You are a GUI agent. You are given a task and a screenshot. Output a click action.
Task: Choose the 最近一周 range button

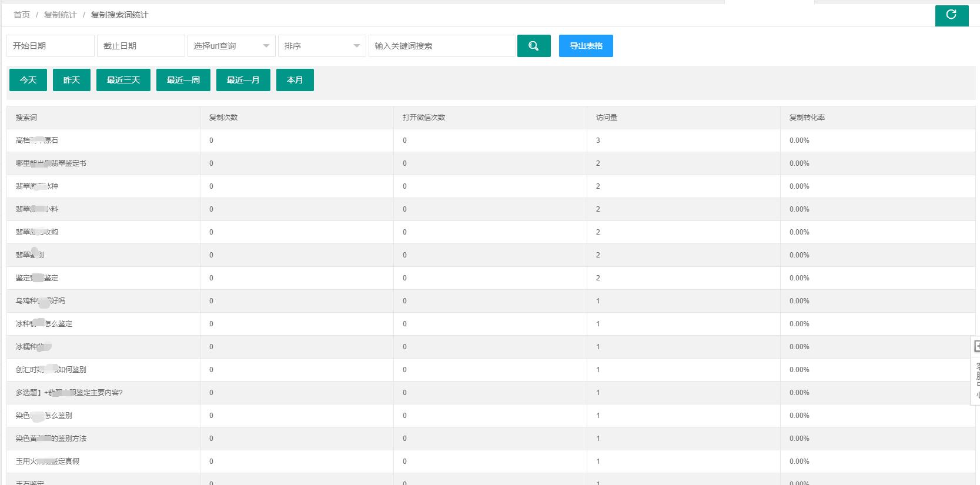(x=183, y=80)
